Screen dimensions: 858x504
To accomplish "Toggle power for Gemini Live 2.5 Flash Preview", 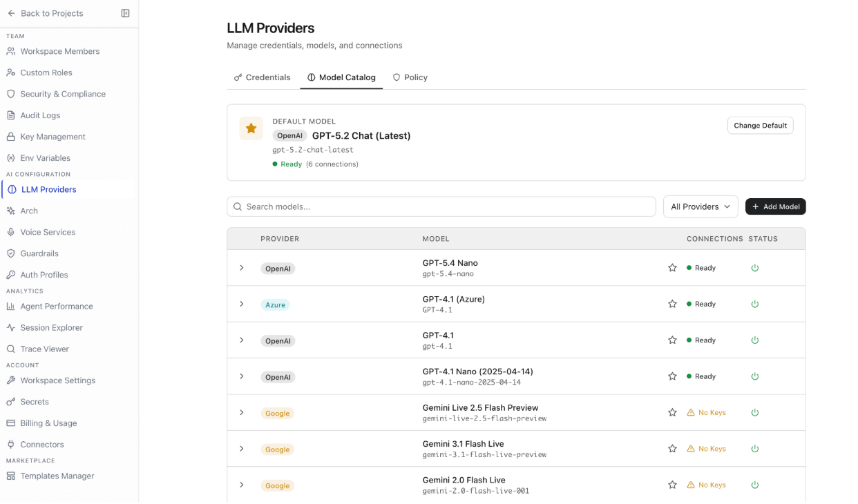I will 755,412.
